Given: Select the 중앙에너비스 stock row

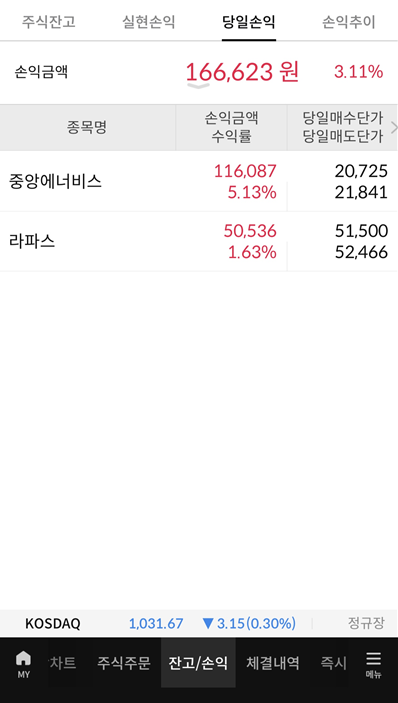Looking at the screenshot, I should point(199,182).
